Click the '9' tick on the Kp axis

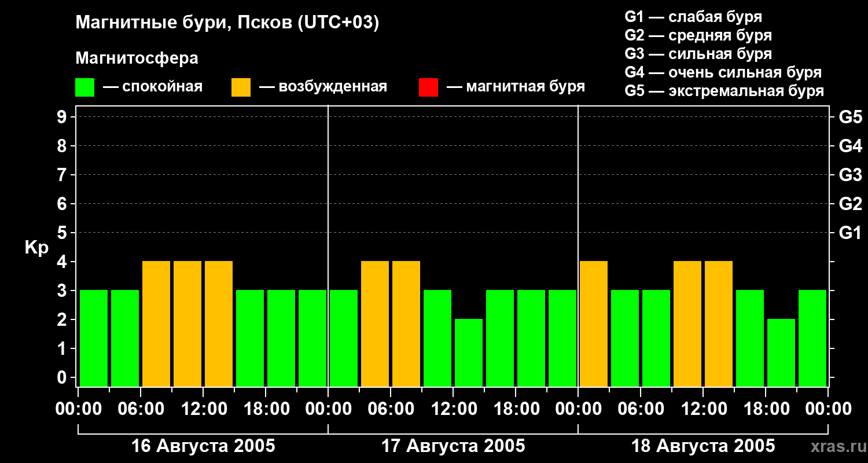tap(62, 117)
